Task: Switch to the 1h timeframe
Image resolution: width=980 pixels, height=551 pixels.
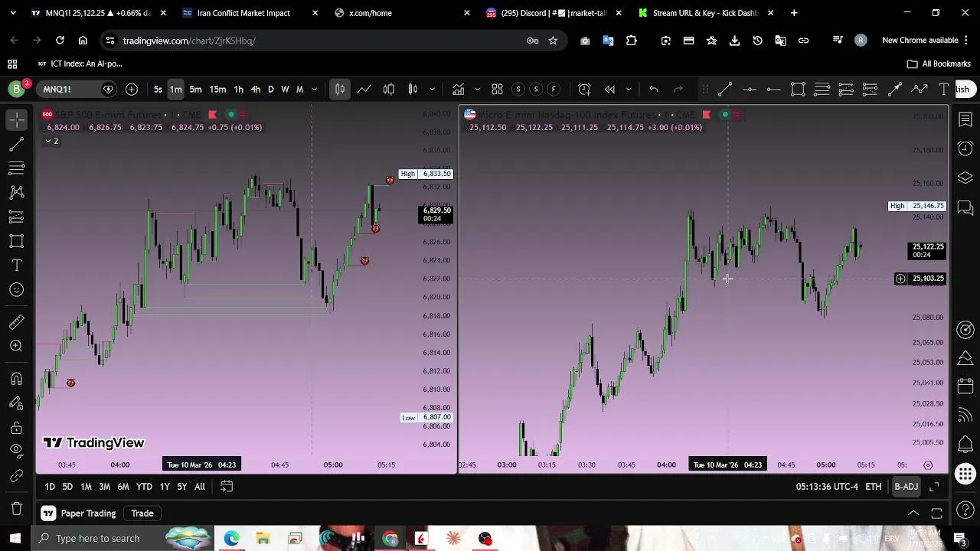Action: click(239, 90)
